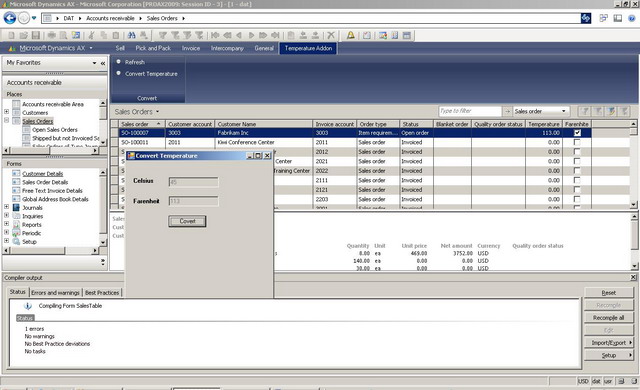
Task: Collapse the Sales Orders tree node
Action: (7, 120)
